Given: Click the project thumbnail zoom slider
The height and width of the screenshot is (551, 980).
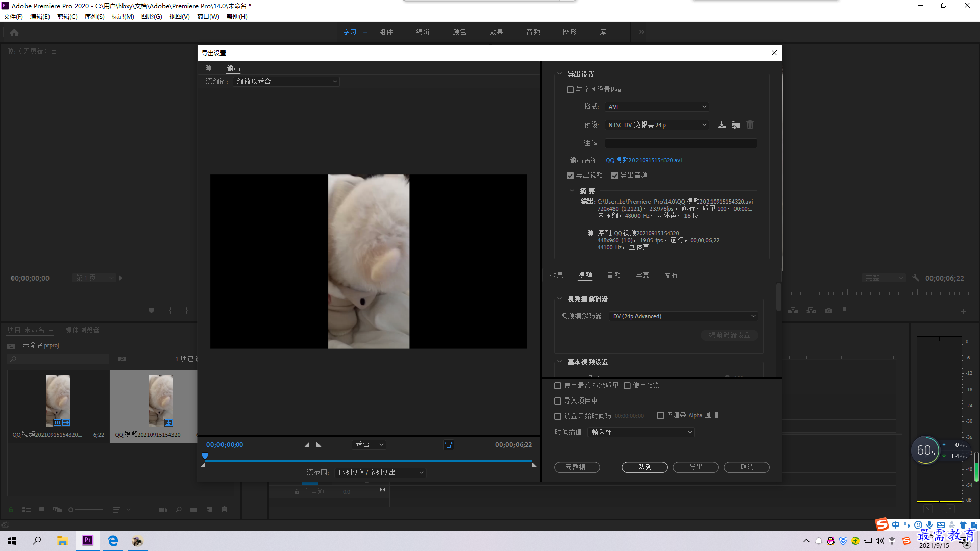Looking at the screenshot, I should 86,510.
